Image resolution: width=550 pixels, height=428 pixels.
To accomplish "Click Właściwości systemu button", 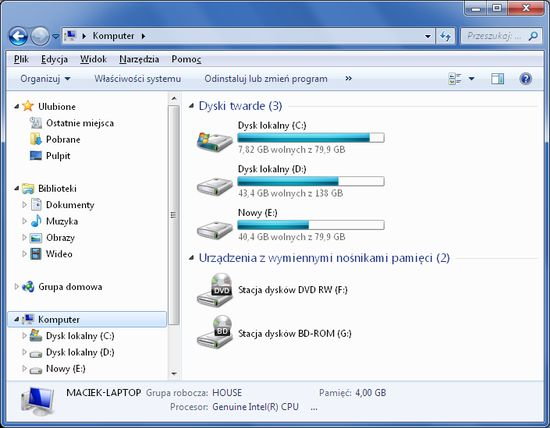I will (138, 79).
